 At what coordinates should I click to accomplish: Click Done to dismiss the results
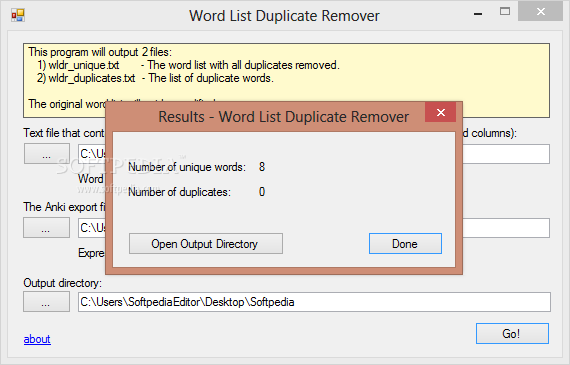(x=405, y=244)
